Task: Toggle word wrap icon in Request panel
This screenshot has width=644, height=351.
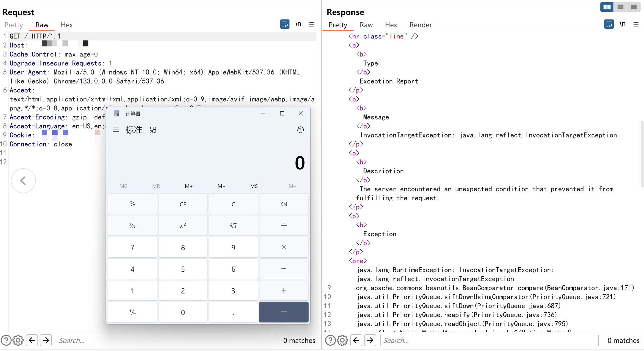Action: click(x=284, y=24)
